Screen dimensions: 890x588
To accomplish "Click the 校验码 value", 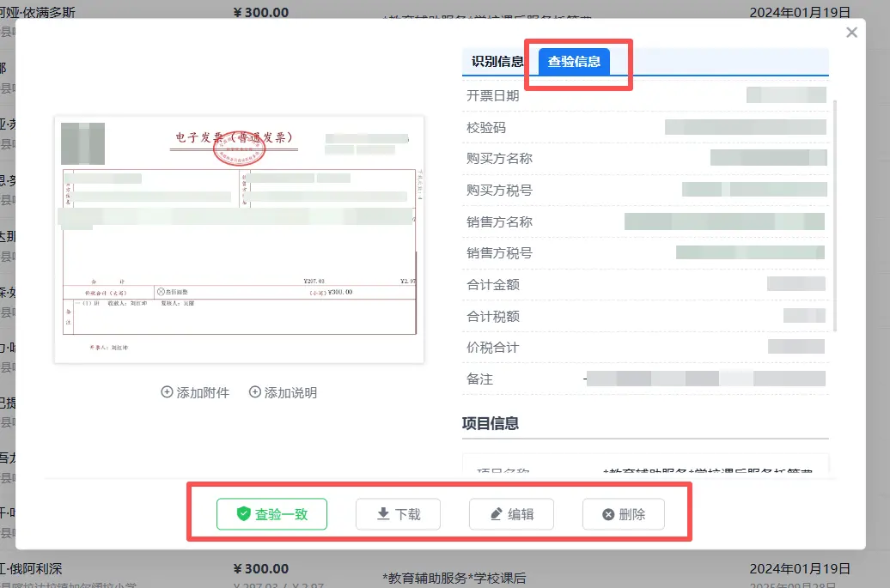I will [x=745, y=127].
